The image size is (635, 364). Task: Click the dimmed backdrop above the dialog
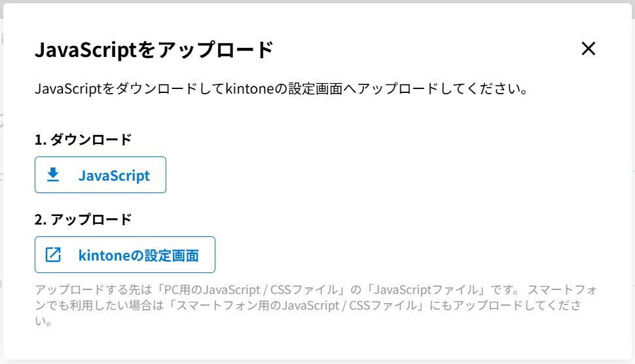pos(317,2)
